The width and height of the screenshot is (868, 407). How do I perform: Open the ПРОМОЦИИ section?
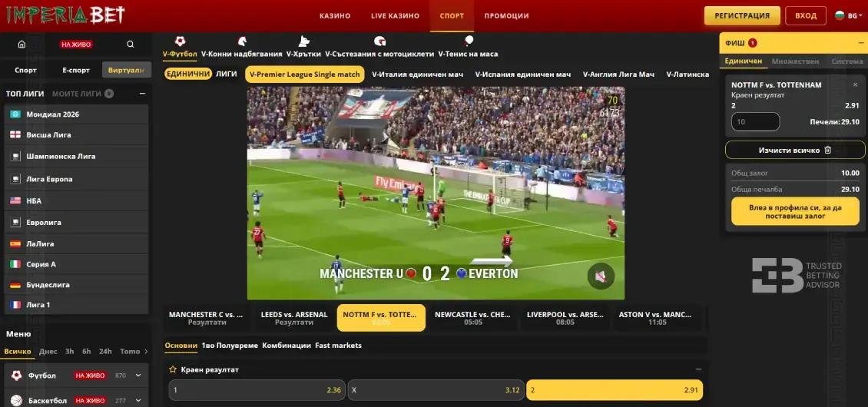click(506, 16)
